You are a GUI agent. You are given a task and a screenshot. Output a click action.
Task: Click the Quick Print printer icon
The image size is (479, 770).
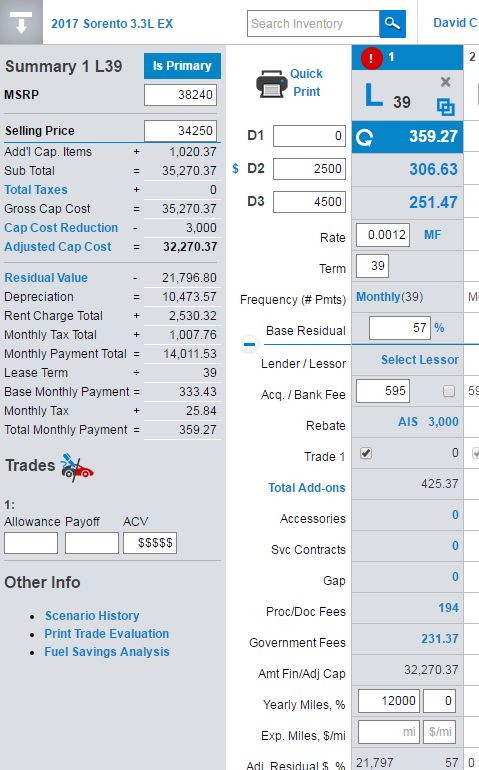pos(271,83)
